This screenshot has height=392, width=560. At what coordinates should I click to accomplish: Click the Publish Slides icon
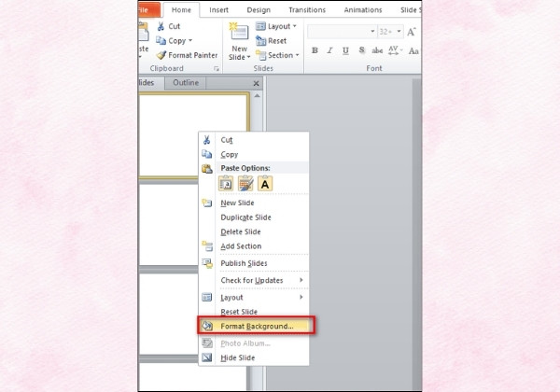click(207, 263)
